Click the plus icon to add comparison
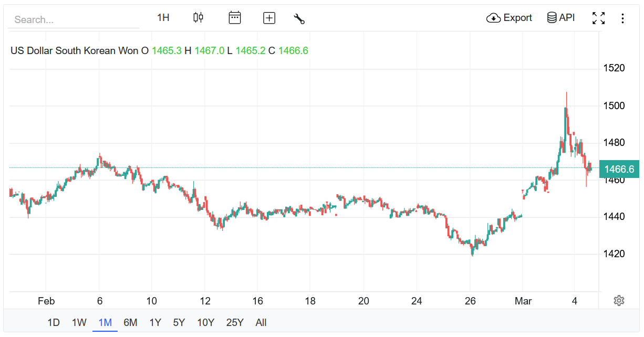Viewport: 644px width, 337px height. (x=269, y=18)
